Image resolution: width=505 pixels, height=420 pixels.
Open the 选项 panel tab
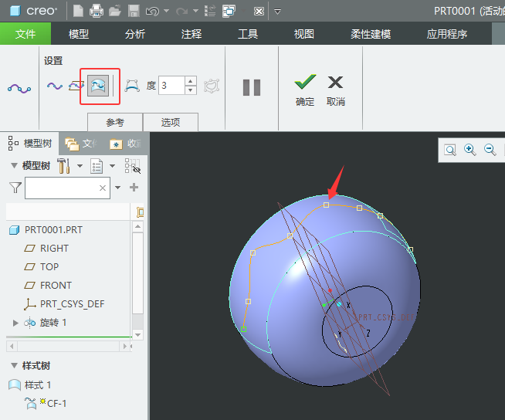click(171, 122)
